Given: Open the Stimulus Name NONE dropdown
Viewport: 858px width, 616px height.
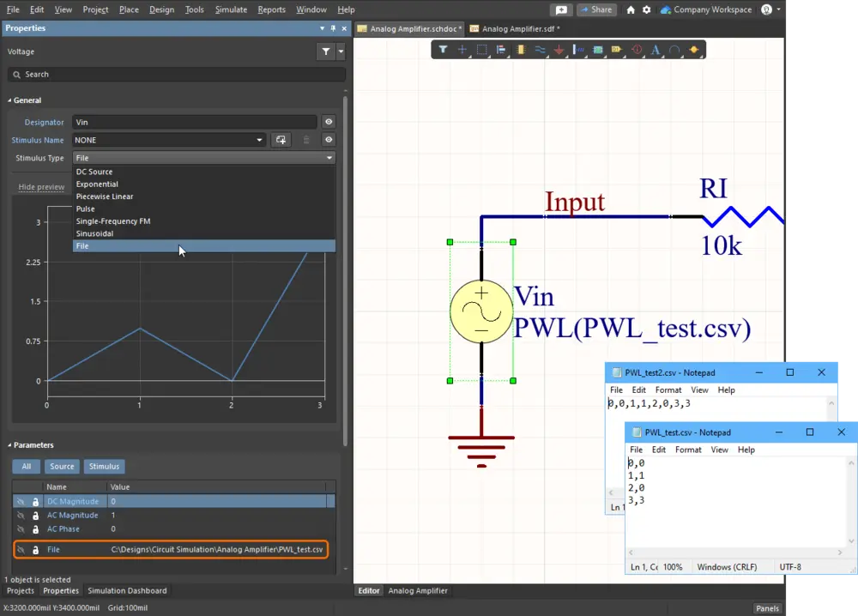Looking at the screenshot, I should pyautogui.click(x=169, y=140).
